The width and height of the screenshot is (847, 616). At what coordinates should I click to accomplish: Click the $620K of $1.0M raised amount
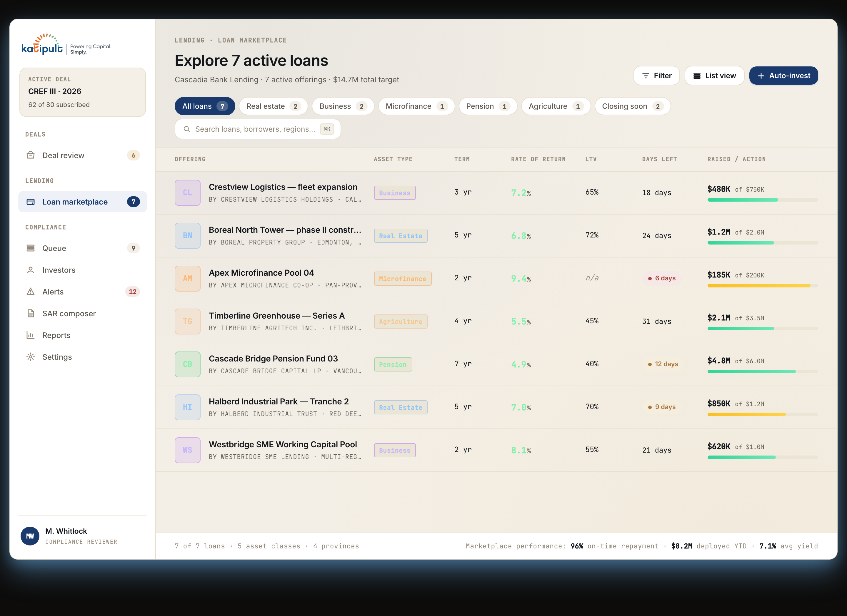click(736, 447)
